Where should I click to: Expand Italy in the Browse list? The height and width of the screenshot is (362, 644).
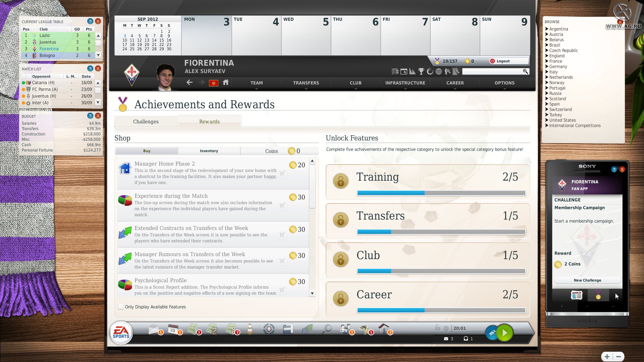(553, 72)
